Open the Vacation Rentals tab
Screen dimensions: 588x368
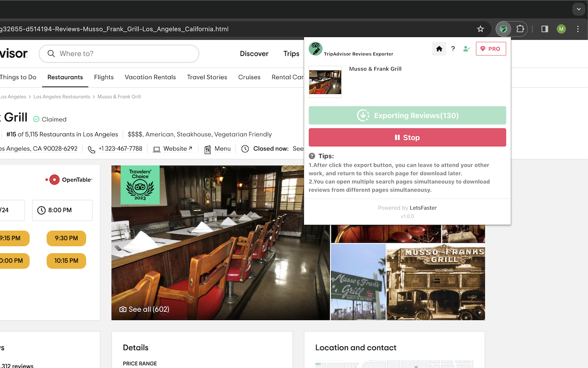[150, 77]
